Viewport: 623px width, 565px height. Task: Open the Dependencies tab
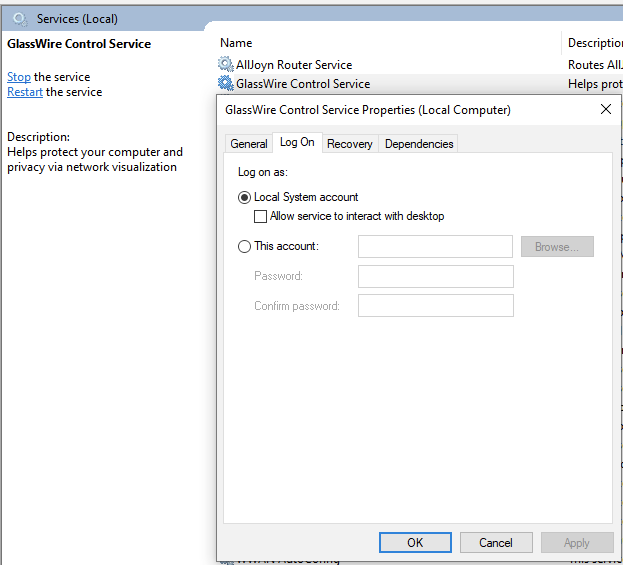(x=419, y=144)
